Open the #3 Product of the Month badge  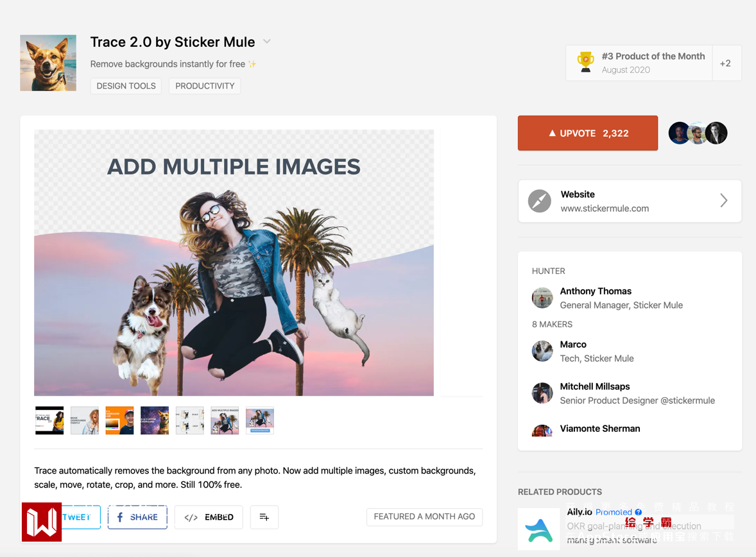click(x=639, y=63)
